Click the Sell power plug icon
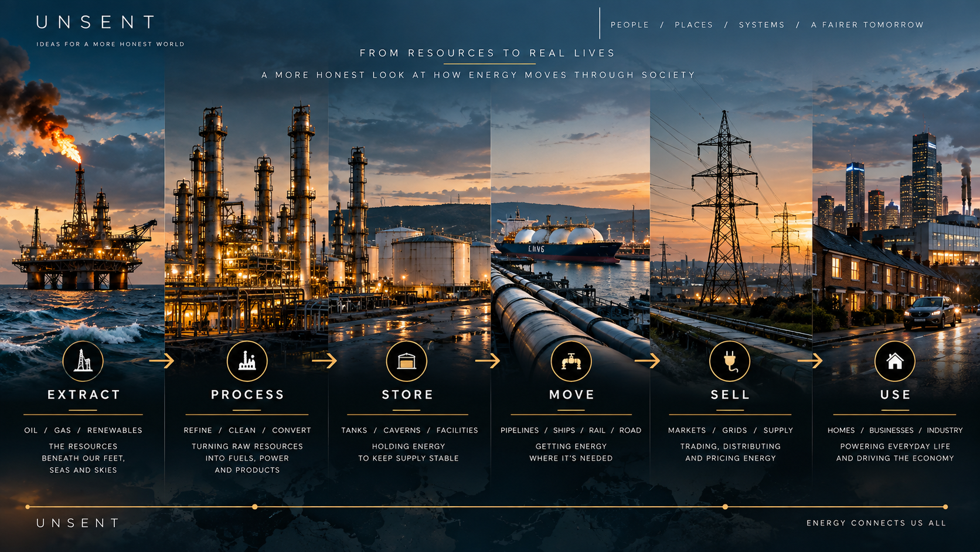 730,361
